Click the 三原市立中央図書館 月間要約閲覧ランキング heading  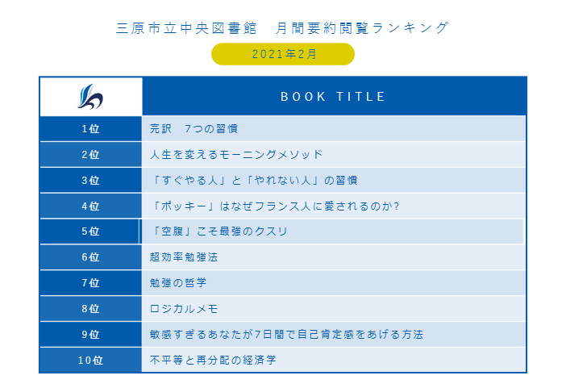283,28
